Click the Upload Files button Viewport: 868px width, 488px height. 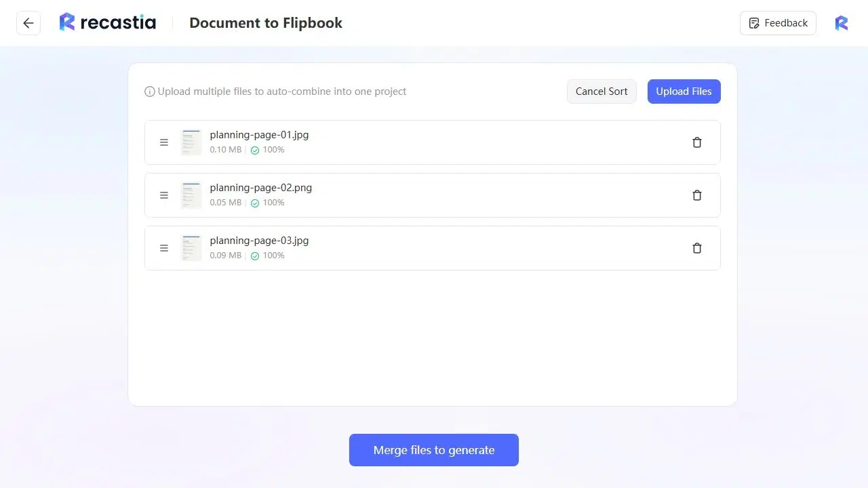(x=684, y=91)
